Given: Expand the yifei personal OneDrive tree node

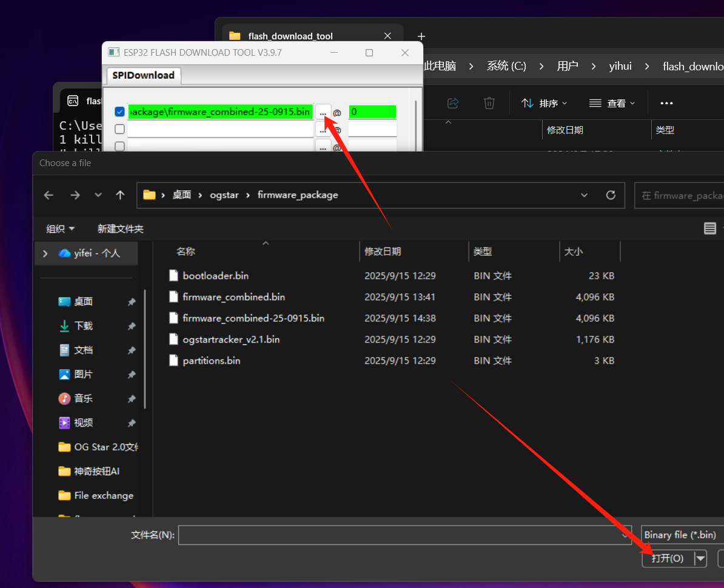Looking at the screenshot, I should point(45,253).
